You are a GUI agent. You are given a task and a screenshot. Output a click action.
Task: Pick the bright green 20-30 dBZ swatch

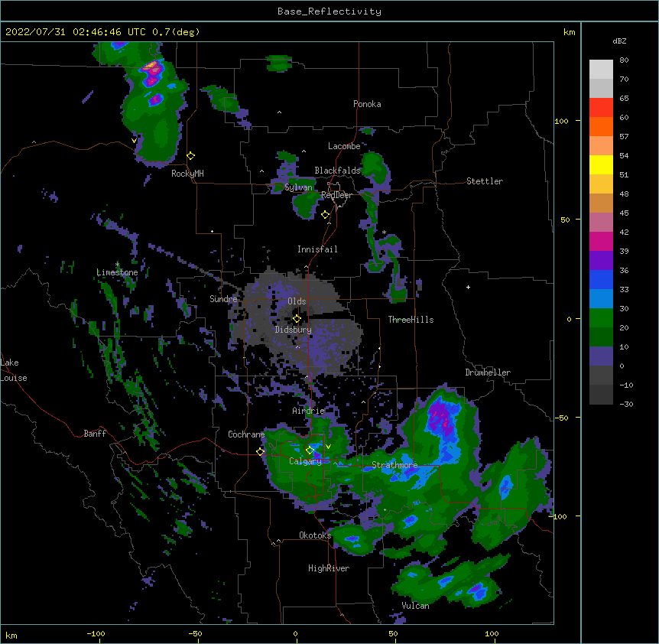click(601, 318)
